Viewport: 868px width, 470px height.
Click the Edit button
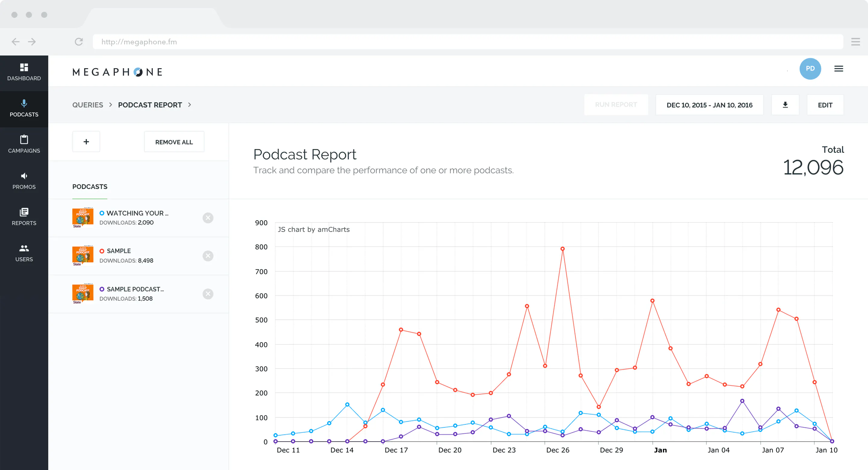click(x=825, y=105)
